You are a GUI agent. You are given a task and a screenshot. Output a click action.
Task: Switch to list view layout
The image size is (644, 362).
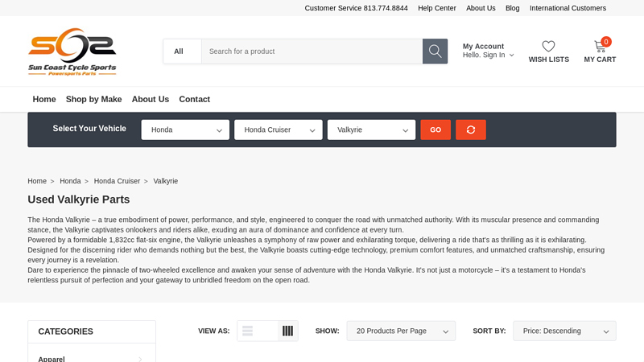tap(248, 331)
